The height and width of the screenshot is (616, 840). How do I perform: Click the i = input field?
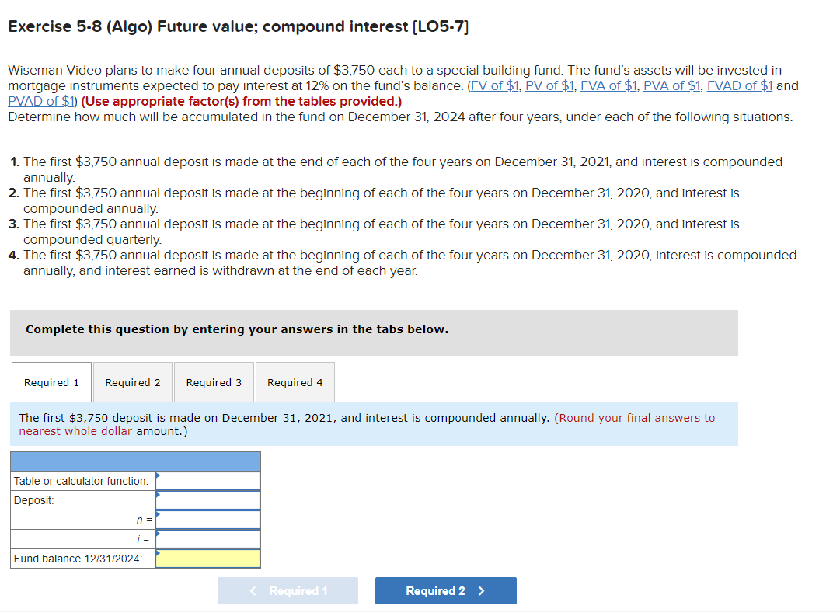click(207, 538)
